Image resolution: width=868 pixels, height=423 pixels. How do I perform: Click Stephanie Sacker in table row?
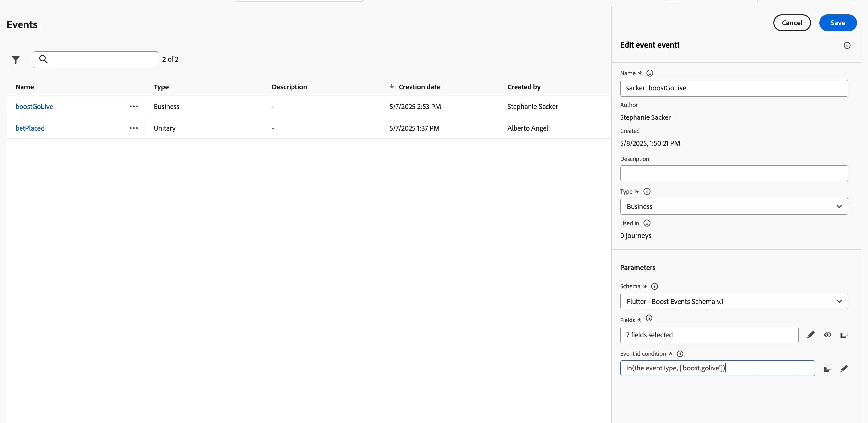click(x=532, y=107)
